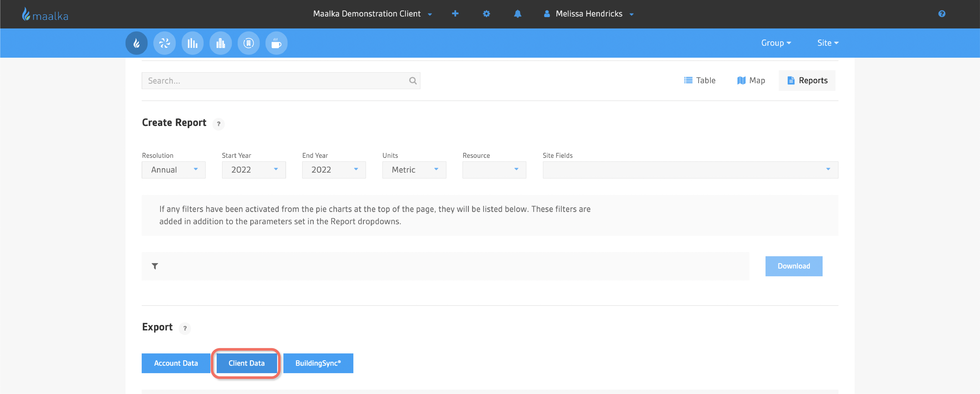This screenshot has height=394, width=980.
Task: Open the settings gear icon
Action: [486, 14]
